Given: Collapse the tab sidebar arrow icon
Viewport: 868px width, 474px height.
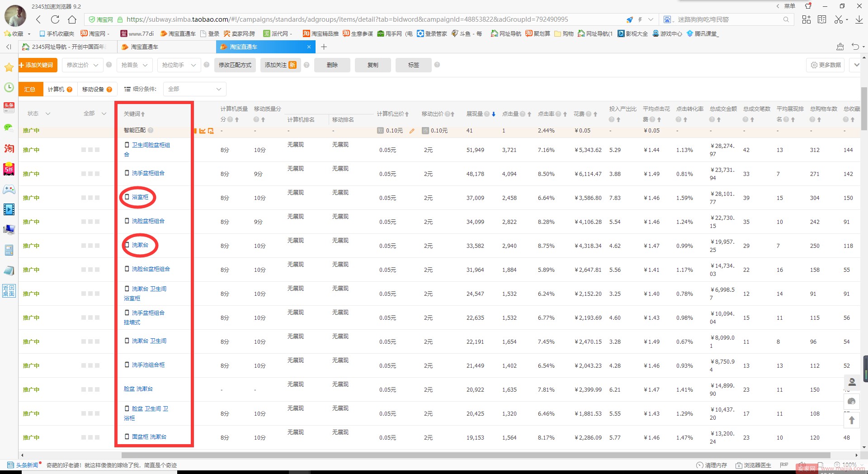Looking at the screenshot, I should click(9, 47).
